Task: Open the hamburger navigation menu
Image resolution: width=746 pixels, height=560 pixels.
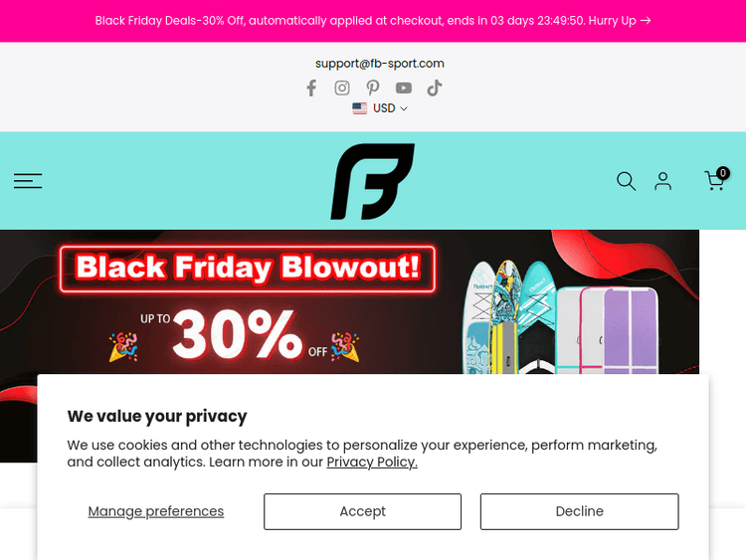Action: pos(28,181)
